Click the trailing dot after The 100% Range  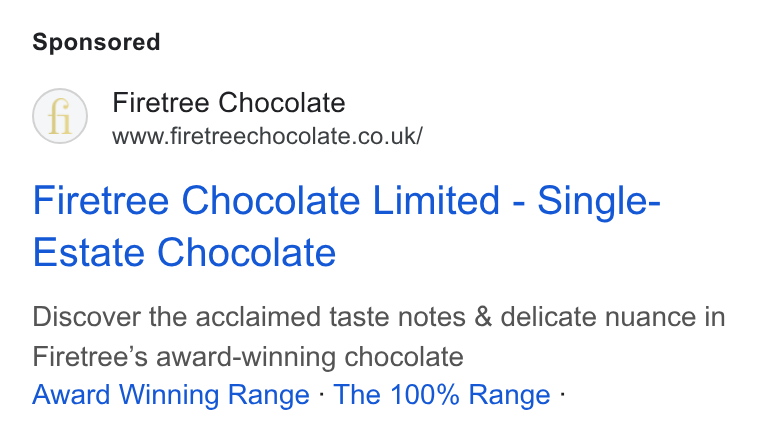click(x=562, y=394)
